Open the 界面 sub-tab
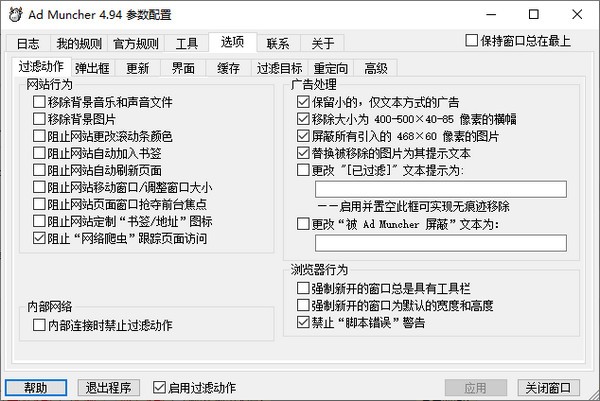The image size is (600, 401). [x=183, y=68]
